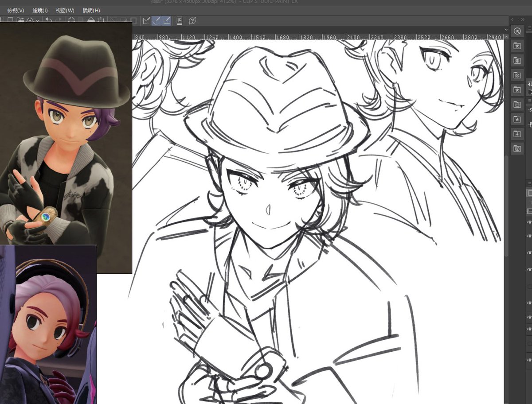Open the pose material folder icon
This screenshot has width=532, height=404.
517,104
